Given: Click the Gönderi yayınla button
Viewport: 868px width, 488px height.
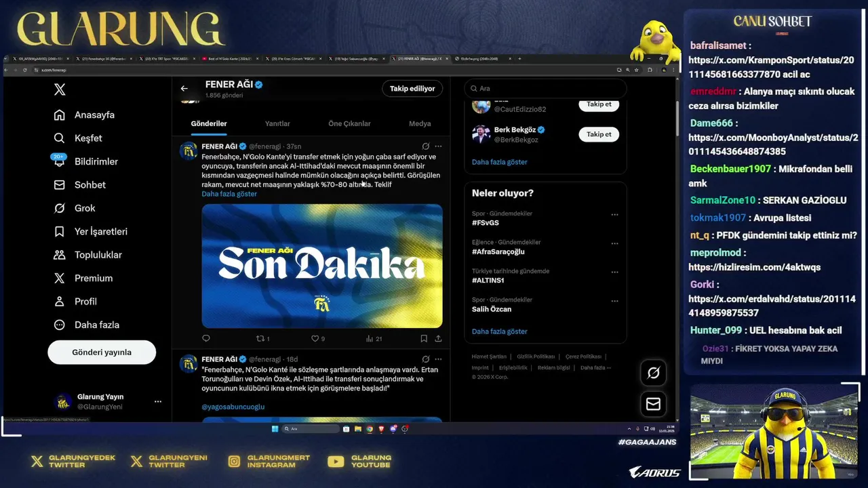Looking at the screenshot, I should [x=102, y=352].
